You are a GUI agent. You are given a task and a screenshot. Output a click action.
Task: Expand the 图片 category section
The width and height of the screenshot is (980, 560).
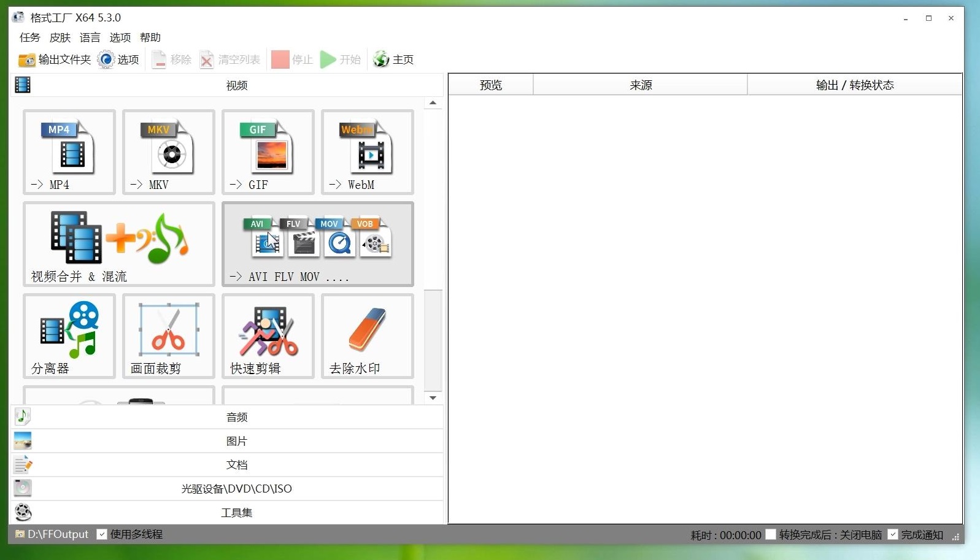[x=227, y=441]
